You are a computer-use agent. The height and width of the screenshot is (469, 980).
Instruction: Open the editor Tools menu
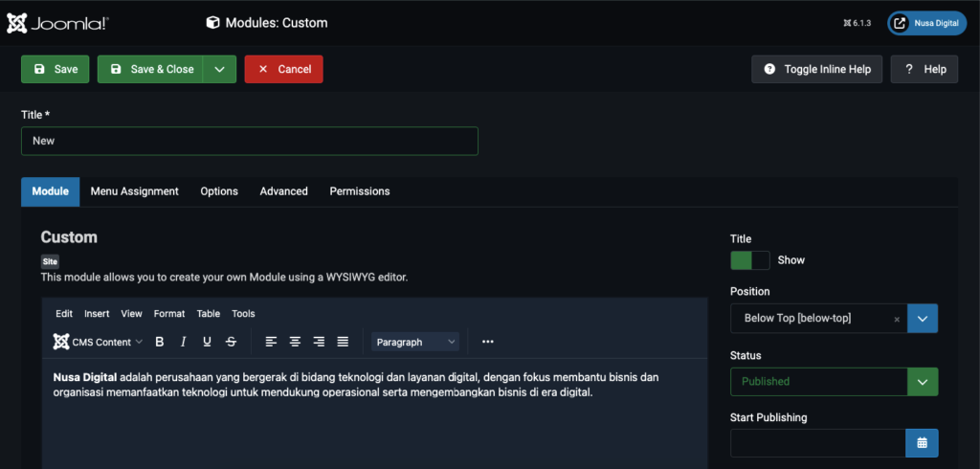coord(243,314)
